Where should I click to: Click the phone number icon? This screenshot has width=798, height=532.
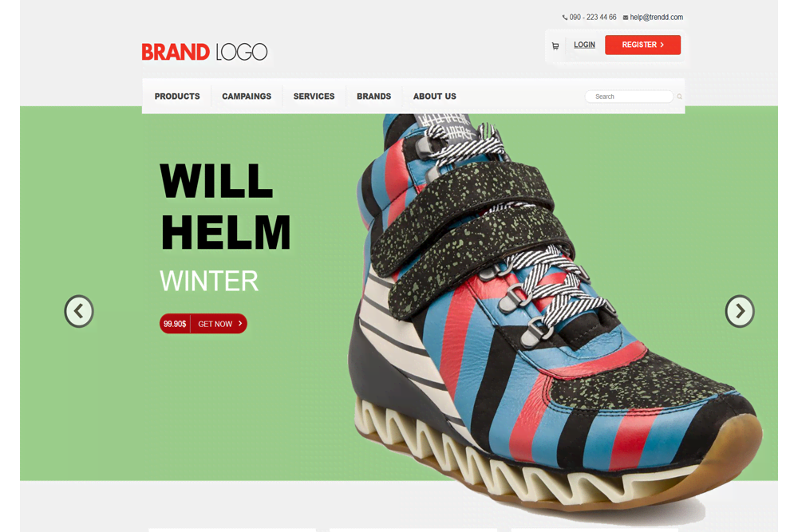(x=564, y=18)
